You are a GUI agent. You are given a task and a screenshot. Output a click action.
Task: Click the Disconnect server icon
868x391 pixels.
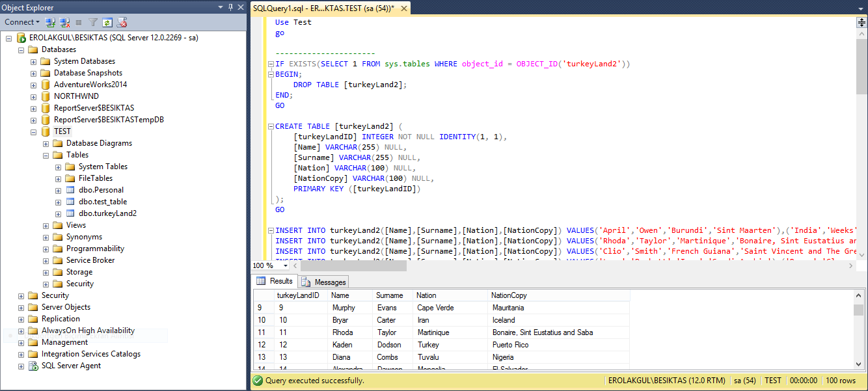point(65,22)
